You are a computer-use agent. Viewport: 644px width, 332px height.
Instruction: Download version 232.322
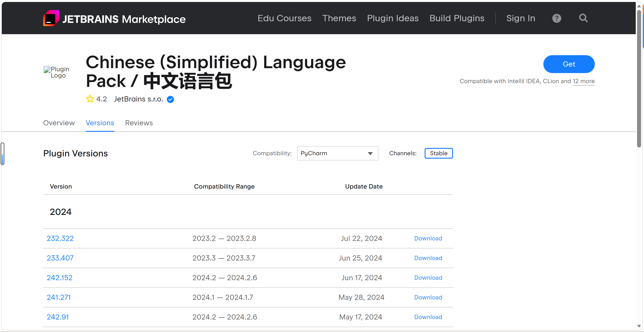[x=428, y=239]
